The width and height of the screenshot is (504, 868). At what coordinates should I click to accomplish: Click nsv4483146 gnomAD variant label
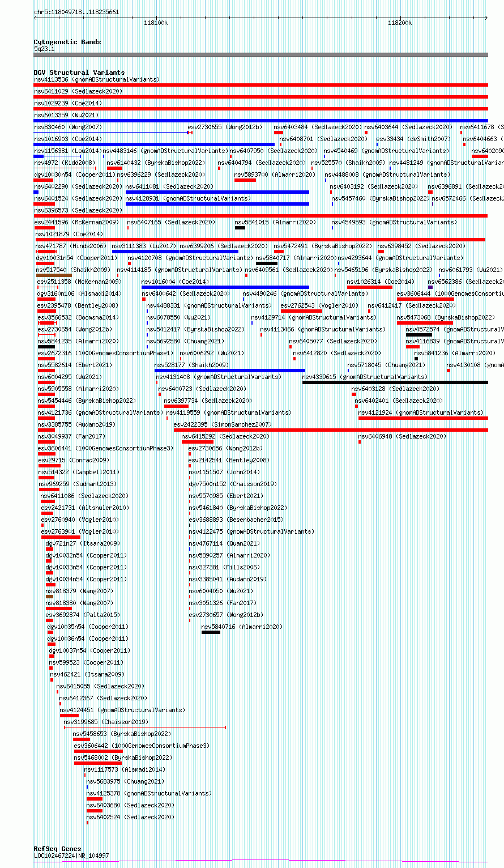click(166, 151)
